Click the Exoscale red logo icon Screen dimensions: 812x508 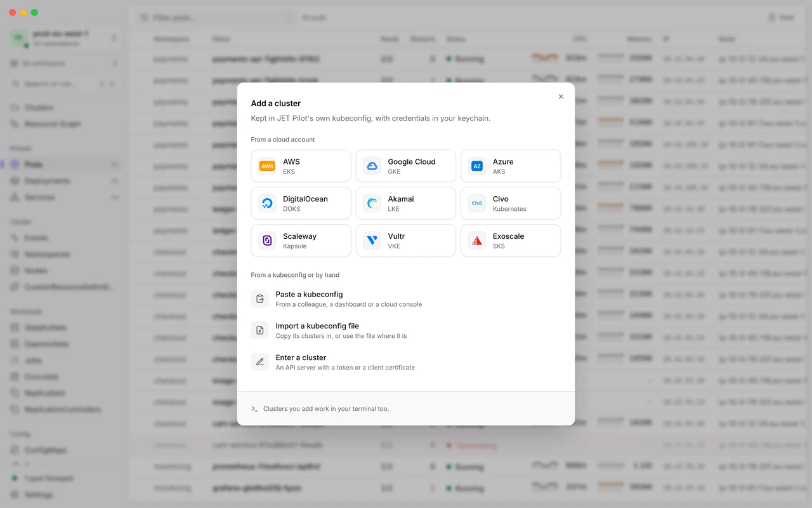click(477, 241)
